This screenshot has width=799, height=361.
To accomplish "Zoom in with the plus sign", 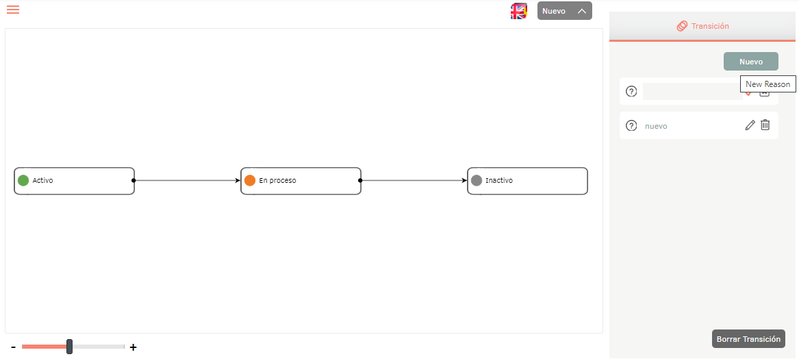I will point(133,347).
